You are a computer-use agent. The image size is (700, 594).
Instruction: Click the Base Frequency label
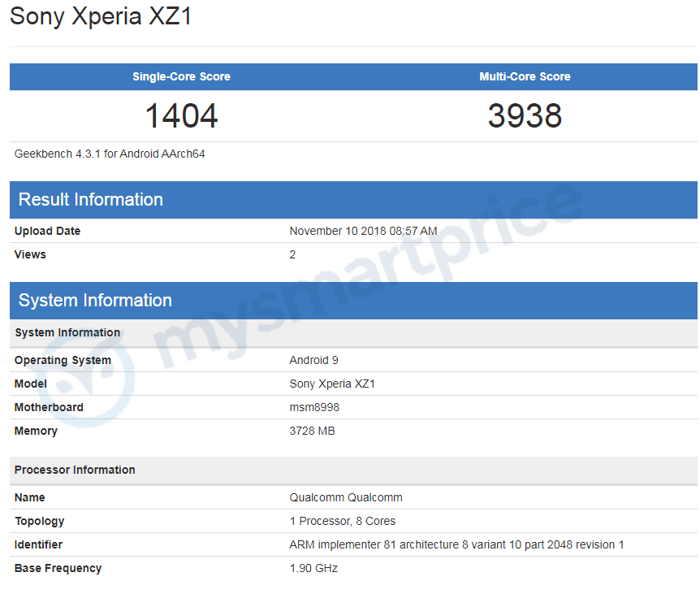(58, 568)
